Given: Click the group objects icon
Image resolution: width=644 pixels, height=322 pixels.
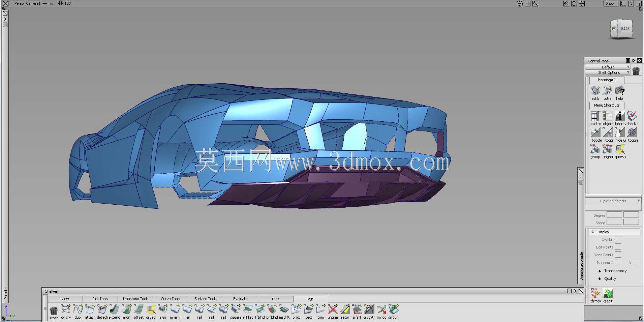Looking at the screenshot, I should pyautogui.click(x=595, y=149).
